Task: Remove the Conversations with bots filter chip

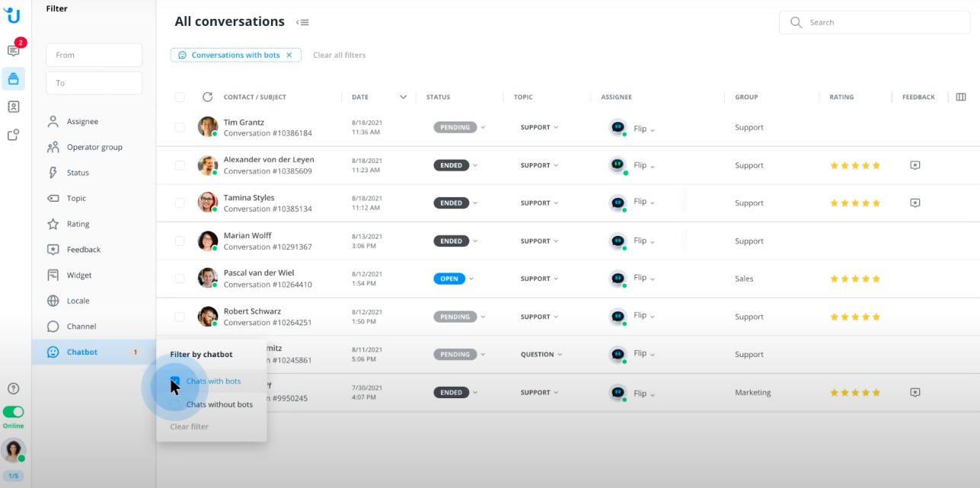Action: tap(289, 55)
